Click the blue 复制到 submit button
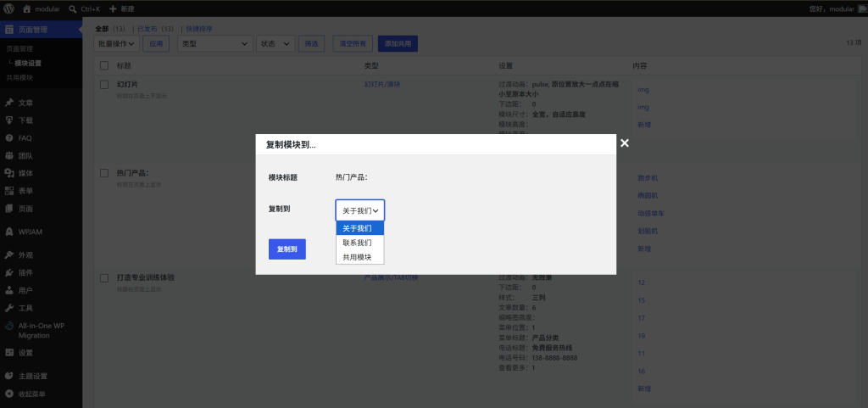The height and width of the screenshot is (408, 868). 287,249
